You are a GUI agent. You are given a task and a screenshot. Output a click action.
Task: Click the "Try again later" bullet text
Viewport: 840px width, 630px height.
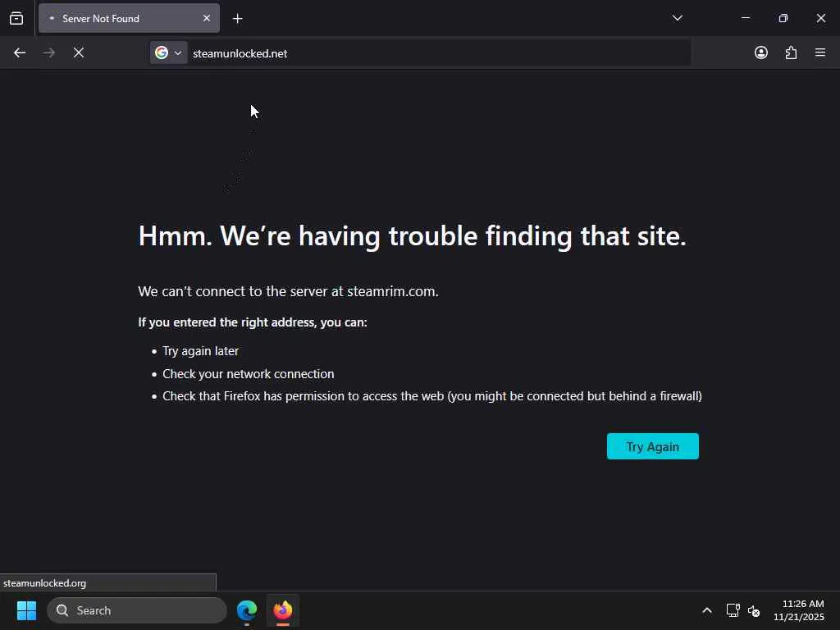pos(200,351)
